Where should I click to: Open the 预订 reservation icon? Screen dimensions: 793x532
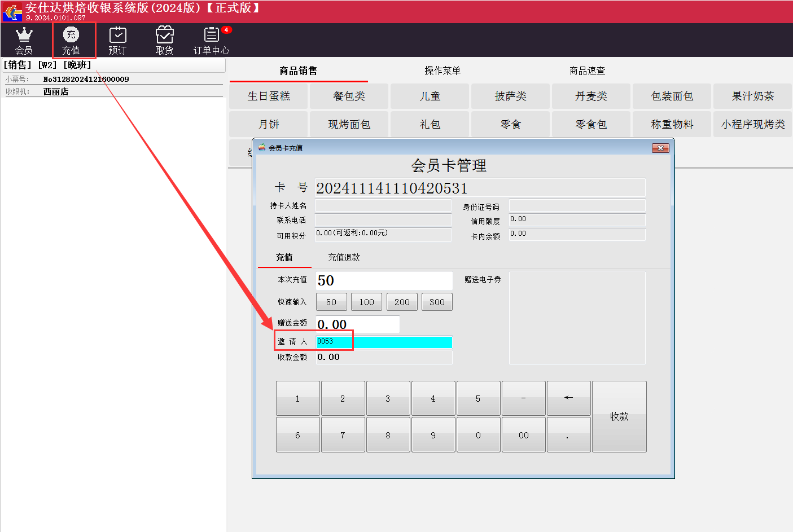point(117,41)
